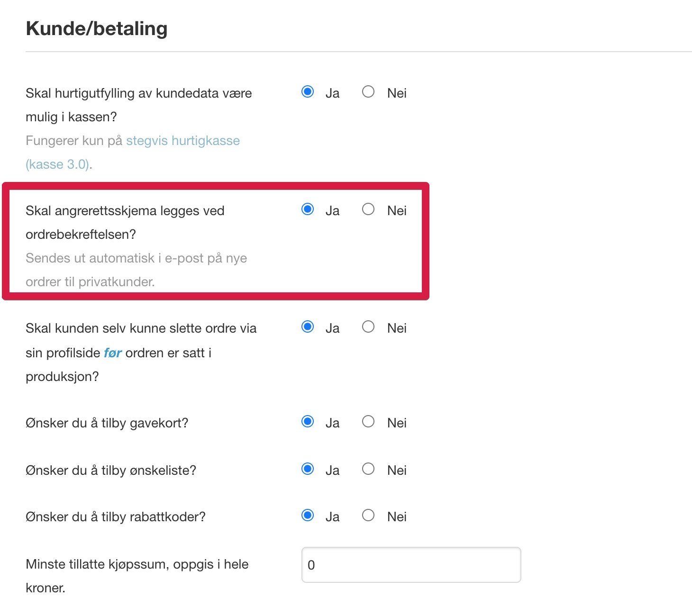
Task: Turn off rabattkoder by choosing Nei
Action: tap(368, 515)
